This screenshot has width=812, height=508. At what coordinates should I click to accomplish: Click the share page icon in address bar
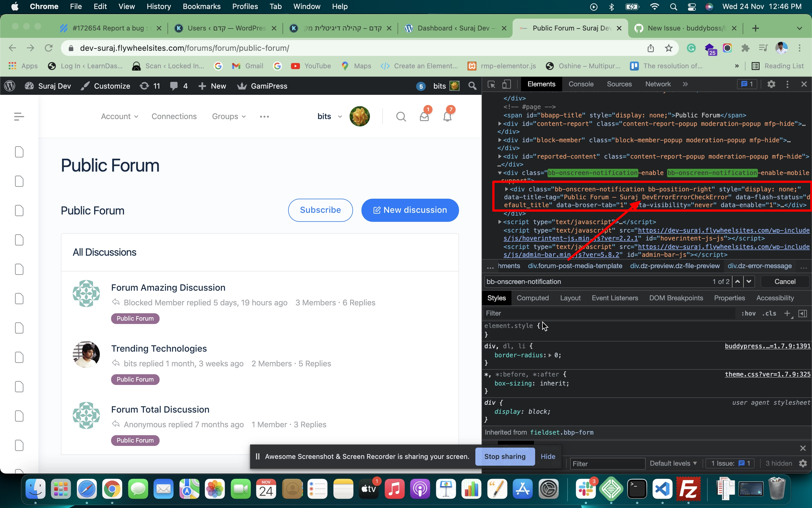pyautogui.click(x=651, y=48)
